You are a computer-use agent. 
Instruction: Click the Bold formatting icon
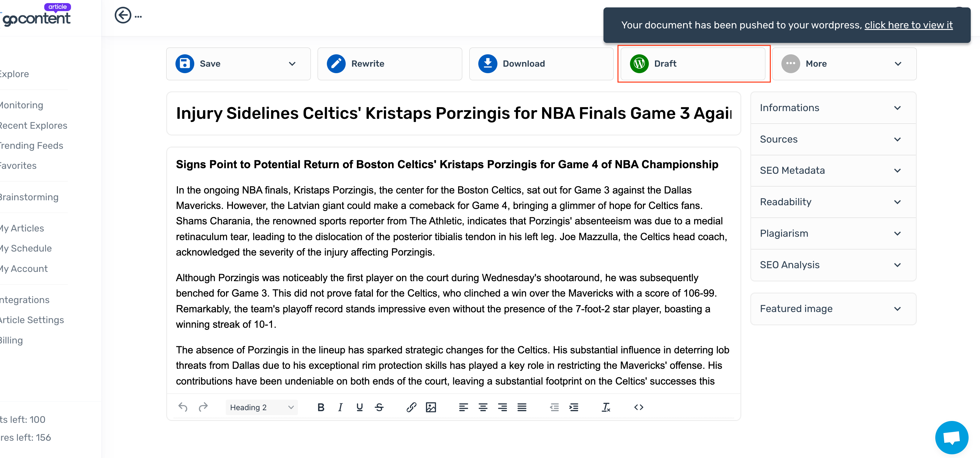[x=321, y=407]
